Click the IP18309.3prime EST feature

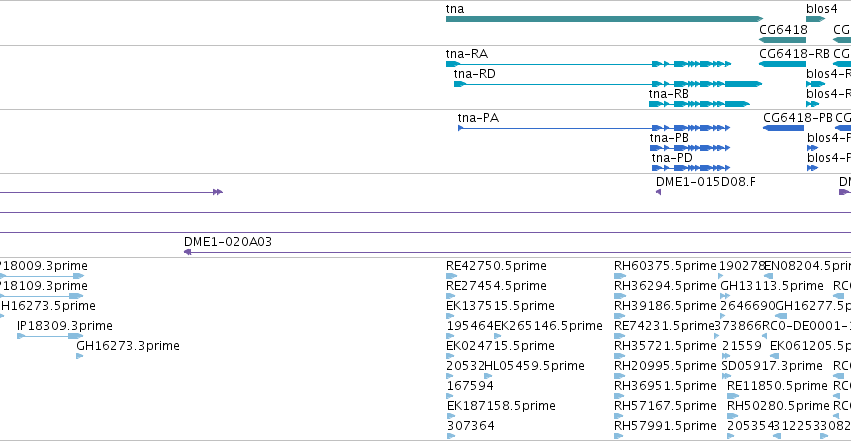(50, 336)
